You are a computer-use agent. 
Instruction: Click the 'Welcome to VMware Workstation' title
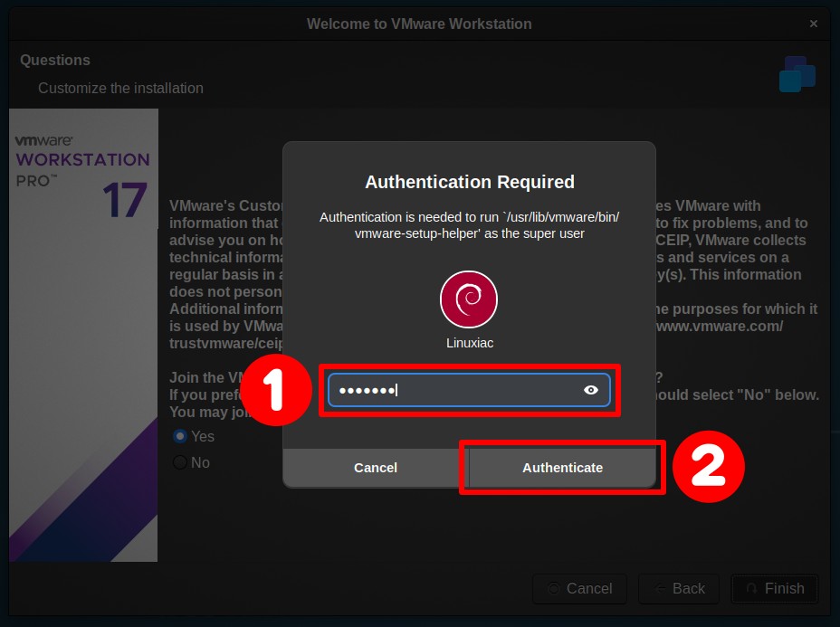click(x=419, y=24)
